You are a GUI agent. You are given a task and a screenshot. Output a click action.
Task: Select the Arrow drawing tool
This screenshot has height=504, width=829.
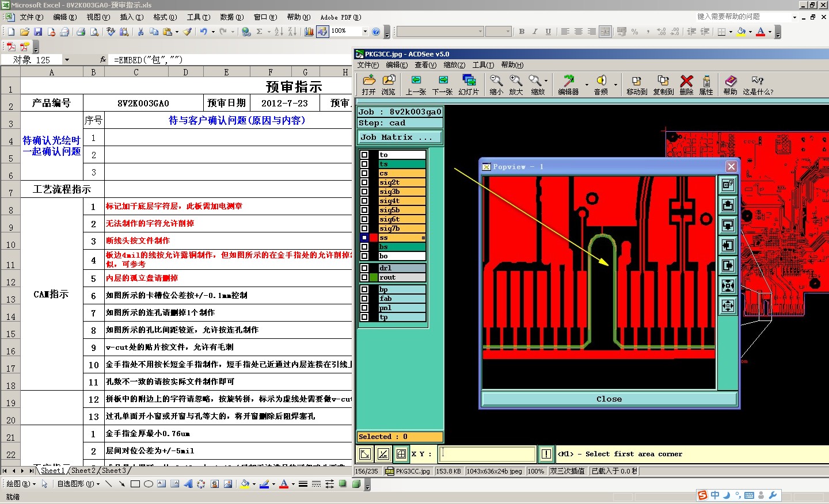coord(121,484)
